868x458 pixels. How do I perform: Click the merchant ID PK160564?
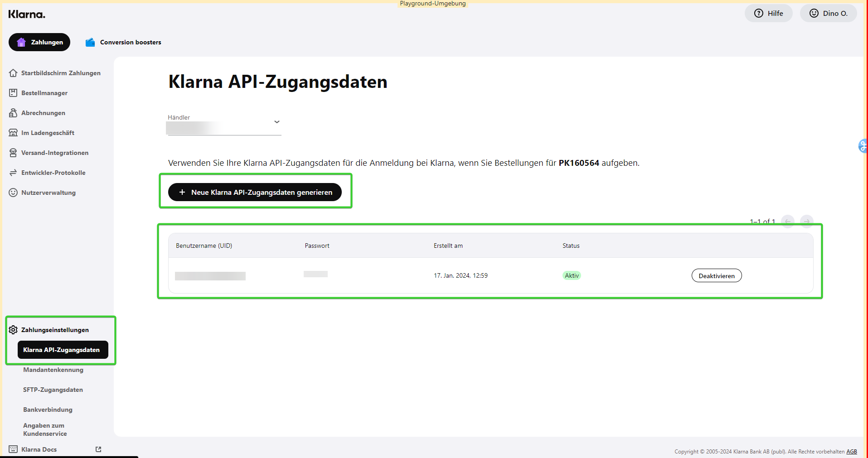click(x=579, y=163)
